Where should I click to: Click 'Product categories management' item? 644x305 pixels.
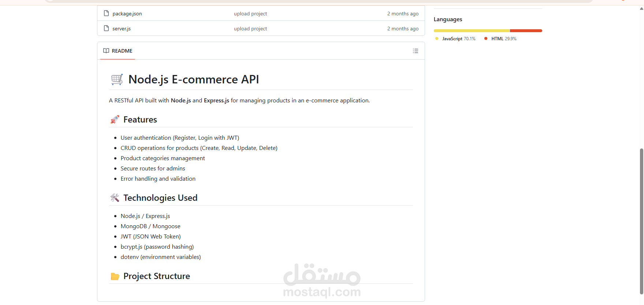(x=163, y=158)
